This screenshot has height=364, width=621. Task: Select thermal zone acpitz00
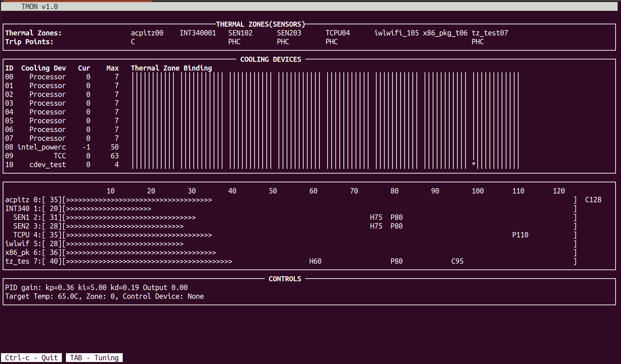tap(147, 33)
